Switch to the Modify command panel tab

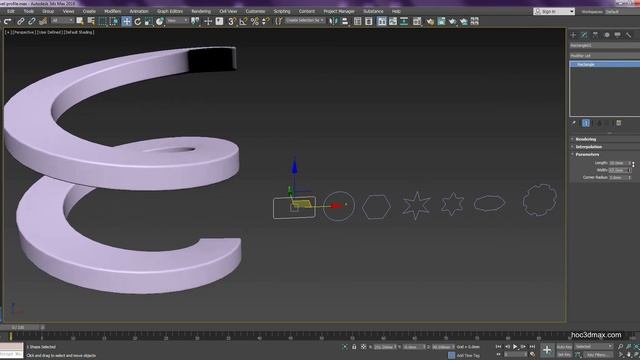tap(584, 35)
